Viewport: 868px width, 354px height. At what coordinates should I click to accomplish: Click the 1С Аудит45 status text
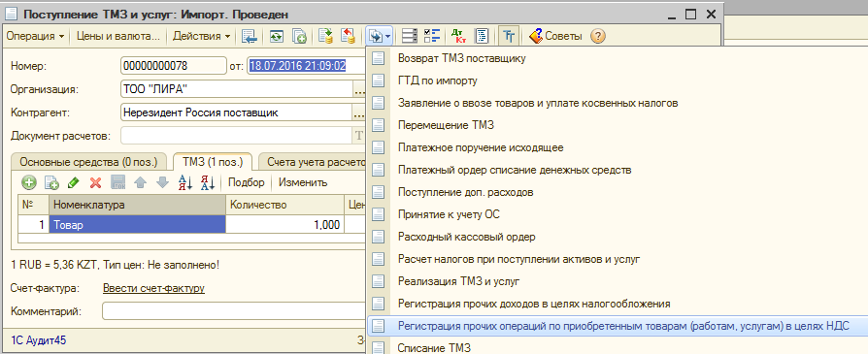click(x=39, y=339)
